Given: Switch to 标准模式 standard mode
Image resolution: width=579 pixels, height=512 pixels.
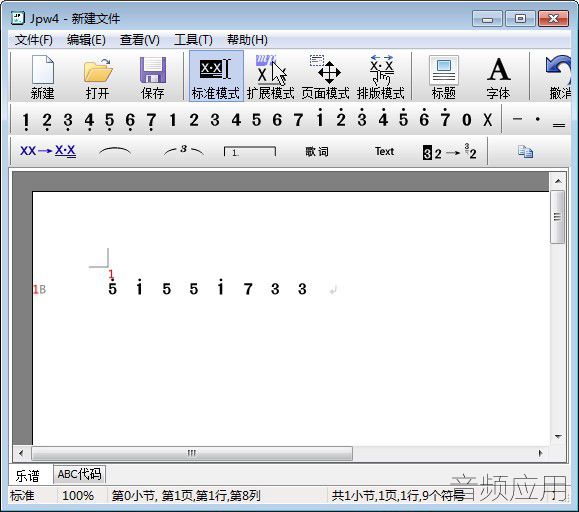Looking at the screenshot, I should 216,76.
